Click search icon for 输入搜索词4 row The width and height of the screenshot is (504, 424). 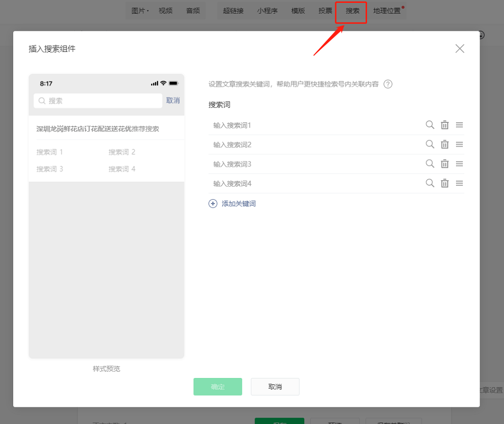430,183
